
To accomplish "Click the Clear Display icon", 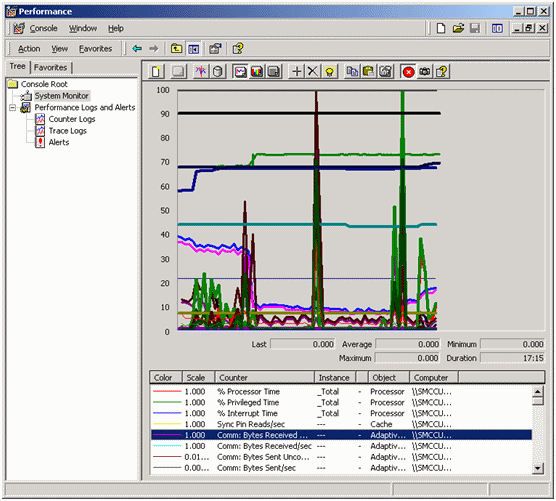I will (x=178, y=72).
